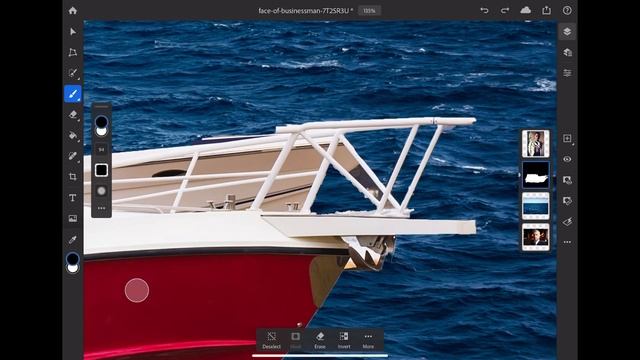Open the layer properties panel
640x360 pixels.
[567, 73]
